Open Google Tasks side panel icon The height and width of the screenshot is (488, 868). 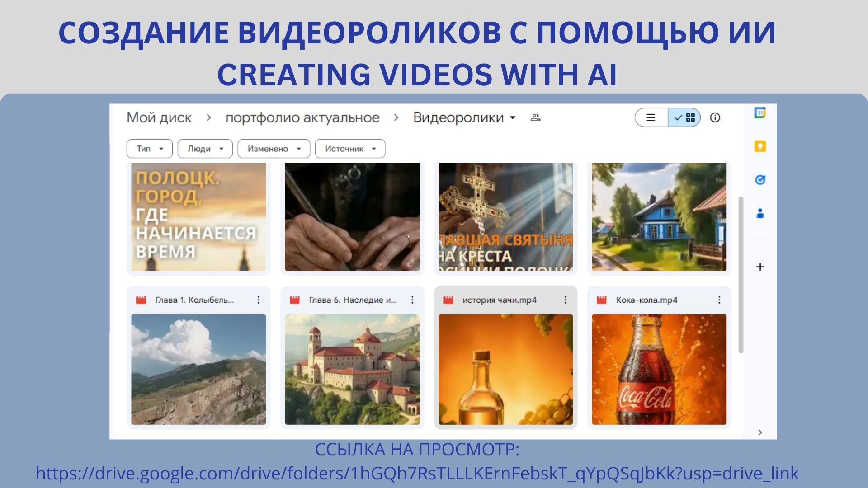[760, 180]
